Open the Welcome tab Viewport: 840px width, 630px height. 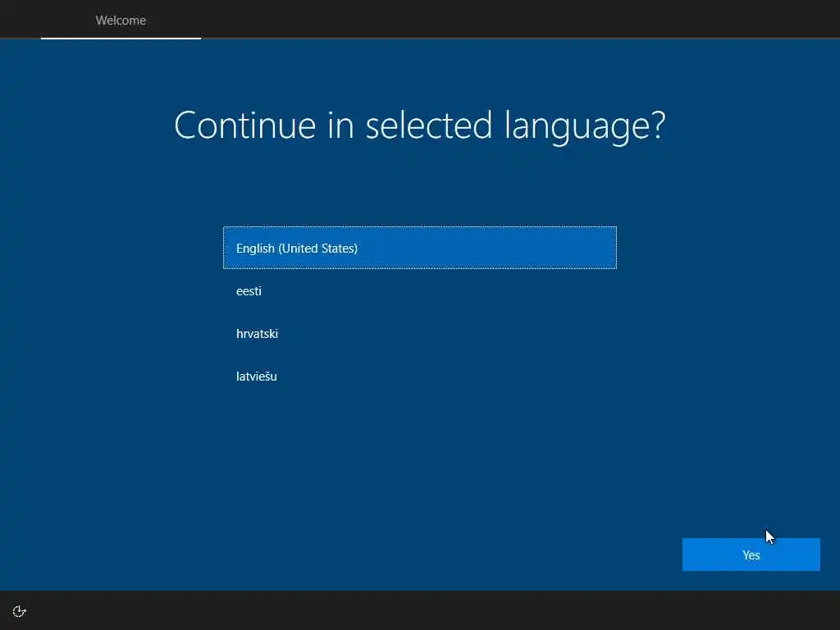(121, 21)
